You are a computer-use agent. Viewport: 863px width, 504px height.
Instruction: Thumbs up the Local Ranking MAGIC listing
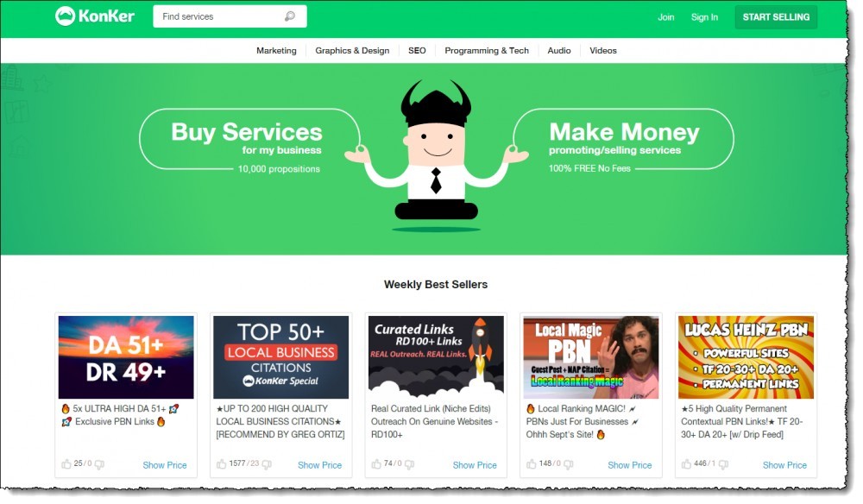[x=531, y=464]
